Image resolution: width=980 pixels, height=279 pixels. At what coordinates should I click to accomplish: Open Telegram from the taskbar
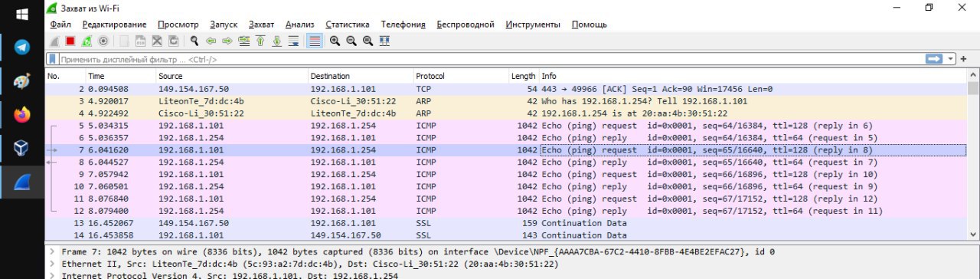click(21, 48)
